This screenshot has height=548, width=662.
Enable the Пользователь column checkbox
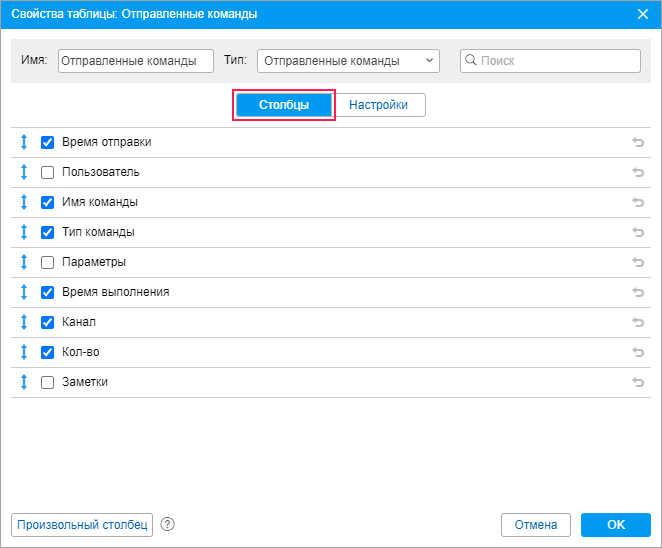coord(47,172)
